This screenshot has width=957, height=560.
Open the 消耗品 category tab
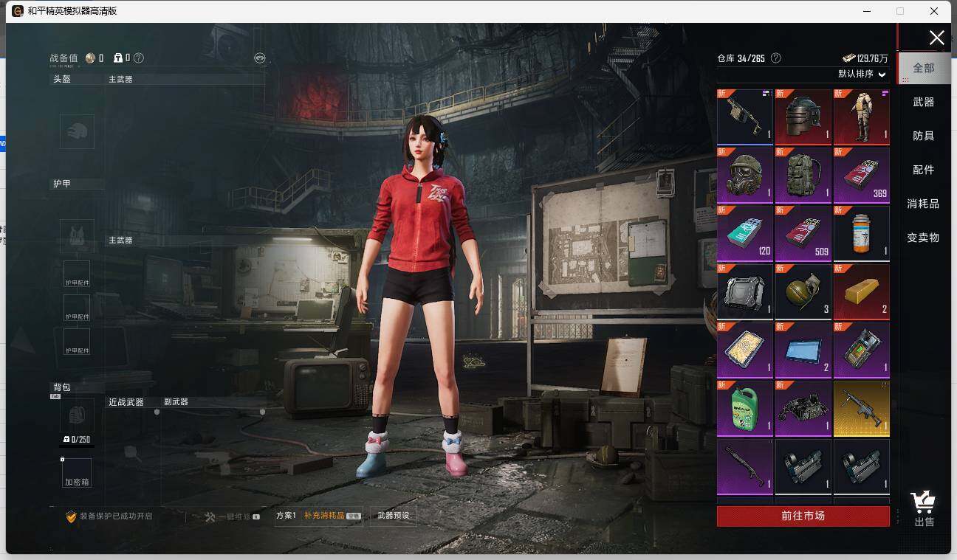click(924, 204)
